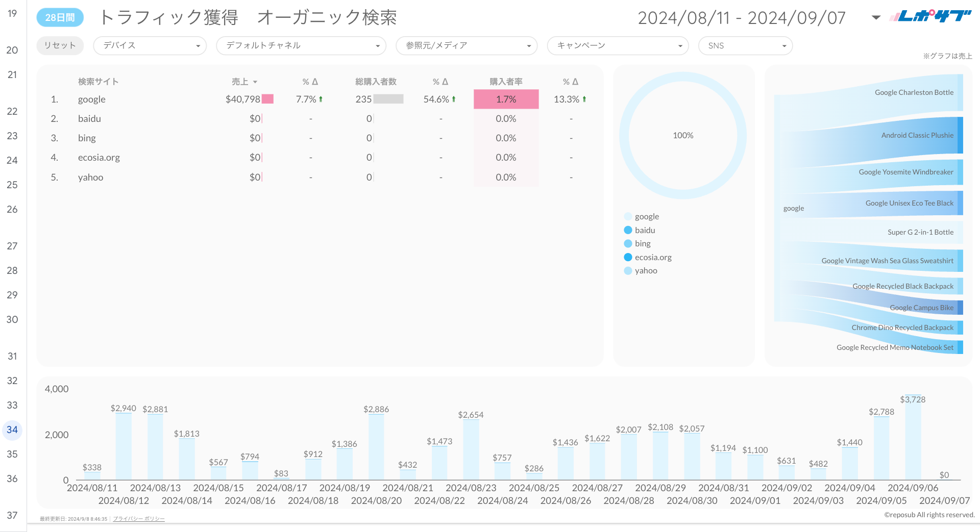This screenshot has width=980, height=532.
Task: Select the Android Classic Plushie sankey segment
Action: (917, 135)
